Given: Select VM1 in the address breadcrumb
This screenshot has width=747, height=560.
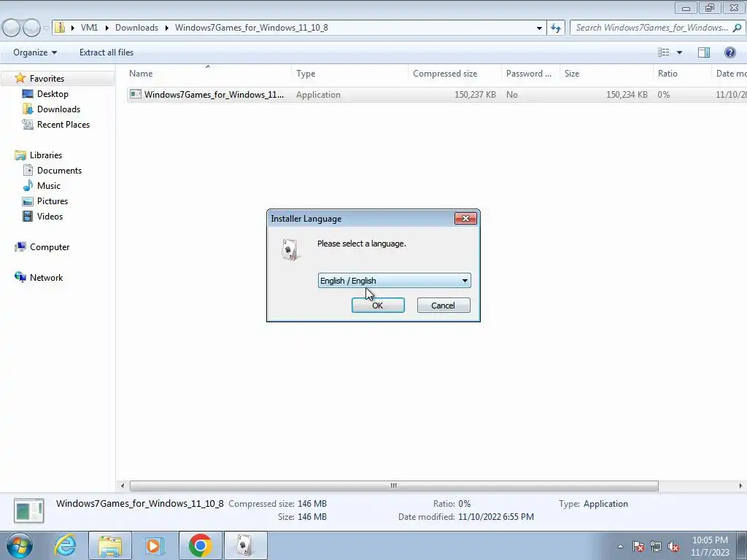Looking at the screenshot, I should tap(89, 28).
